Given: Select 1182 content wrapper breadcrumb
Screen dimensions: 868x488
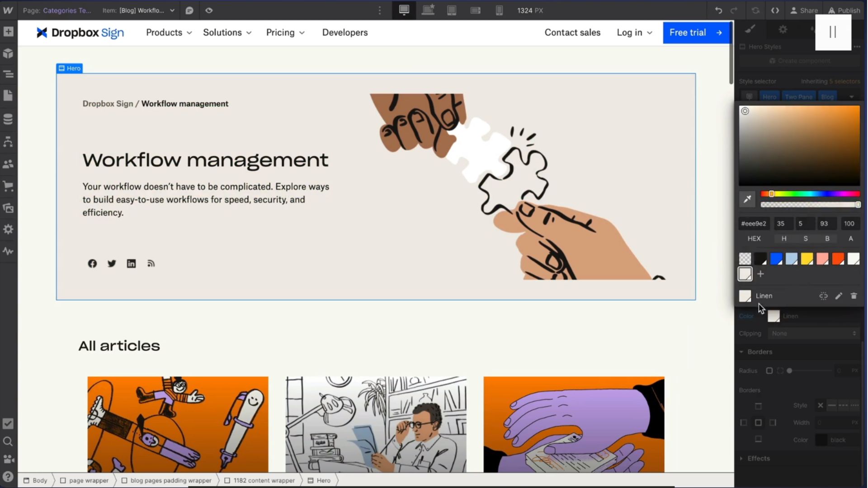Looking at the screenshot, I should click(260, 480).
